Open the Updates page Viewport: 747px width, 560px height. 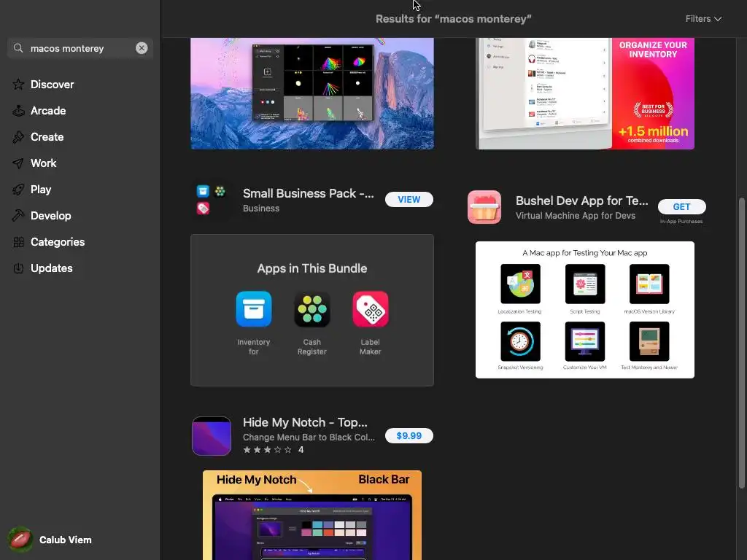52,268
